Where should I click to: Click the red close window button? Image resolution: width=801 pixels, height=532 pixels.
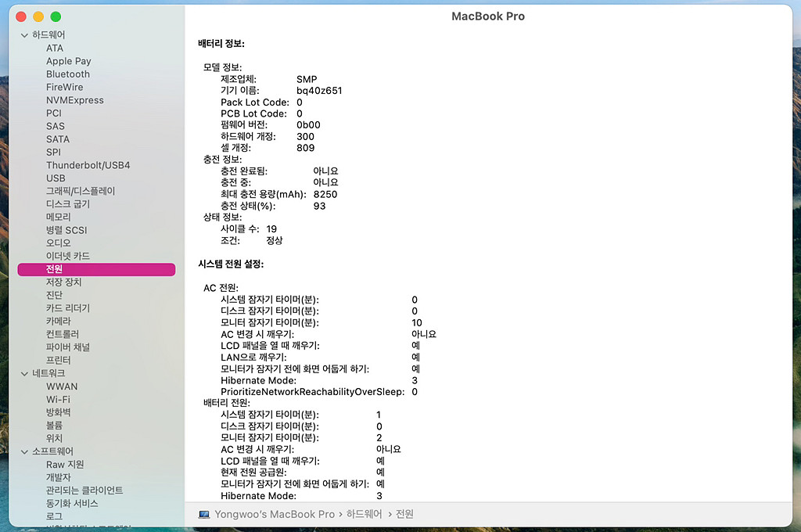click(22, 16)
